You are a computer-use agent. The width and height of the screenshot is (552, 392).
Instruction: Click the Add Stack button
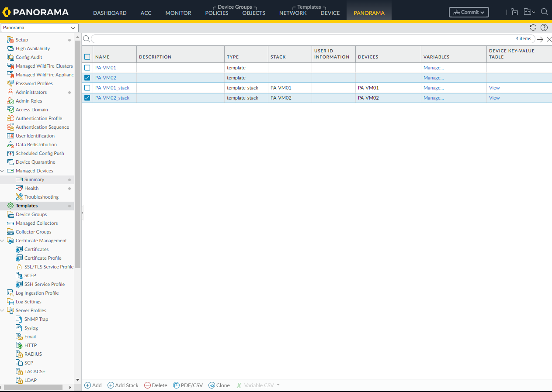pyautogui.click(x=123, y=385)
